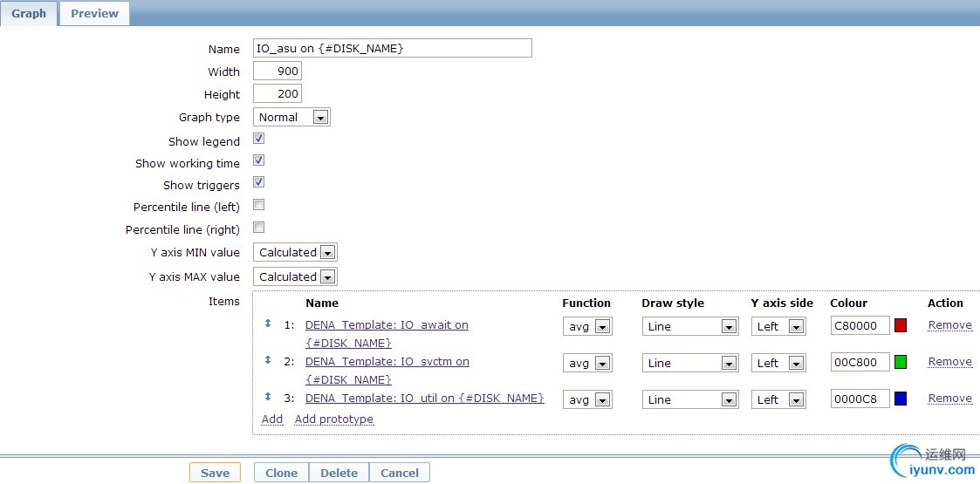Enable Percentile line (left) checkbox
The width and height of the screenshot is (980, 484).
(259, 204)
